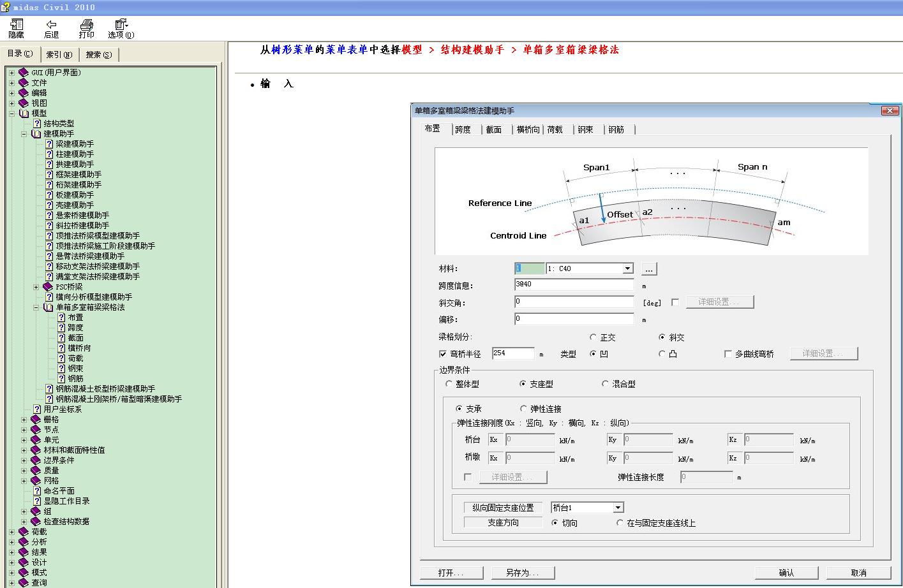Click the open book icon for 单箱多室箱梁梁格法
Screen dimensions: 903x588
tap(48, 307)
